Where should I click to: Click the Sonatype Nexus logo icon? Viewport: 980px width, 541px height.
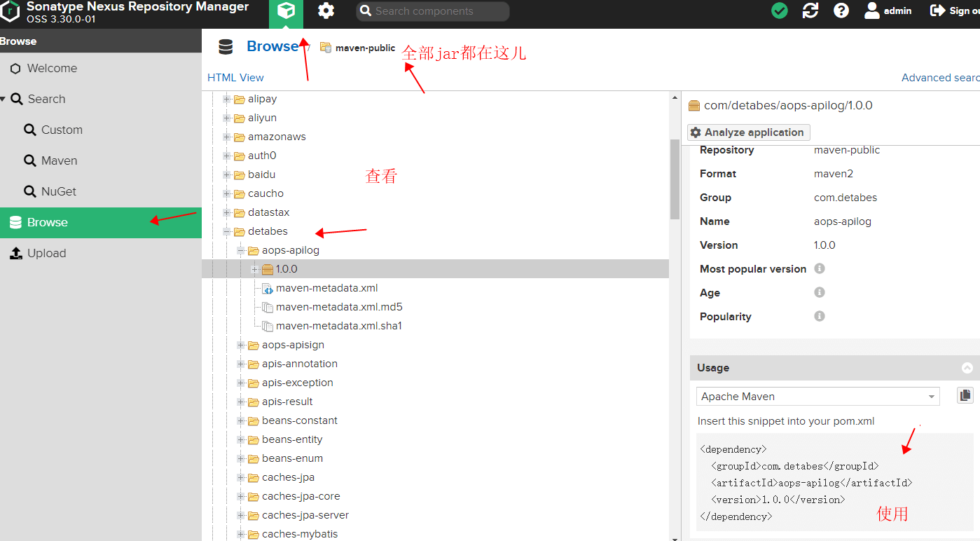pos(11,11)
